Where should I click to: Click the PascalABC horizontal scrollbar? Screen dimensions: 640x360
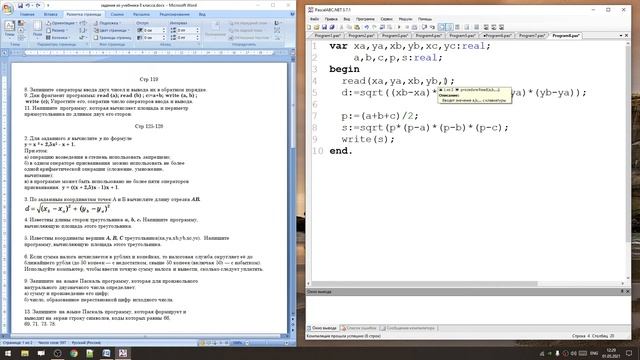(x=424, y=283)
